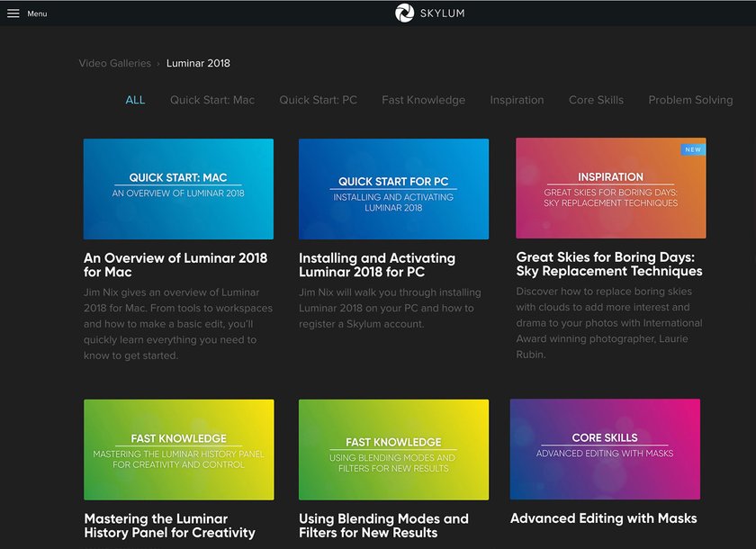756x549 pixels.
Task: Click the description starting 'Discover how to replace boring skies'
Action: [609, 323]
